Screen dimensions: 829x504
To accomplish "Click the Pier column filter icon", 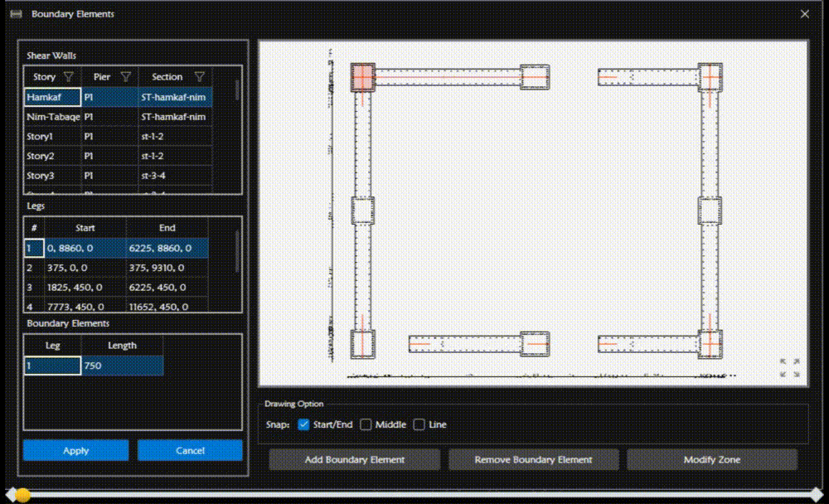I will pyautogui.click(x=126, y=77).
